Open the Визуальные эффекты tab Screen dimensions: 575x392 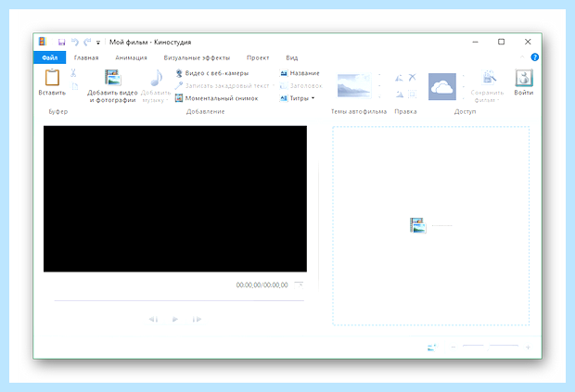click(x=197, y=57)
